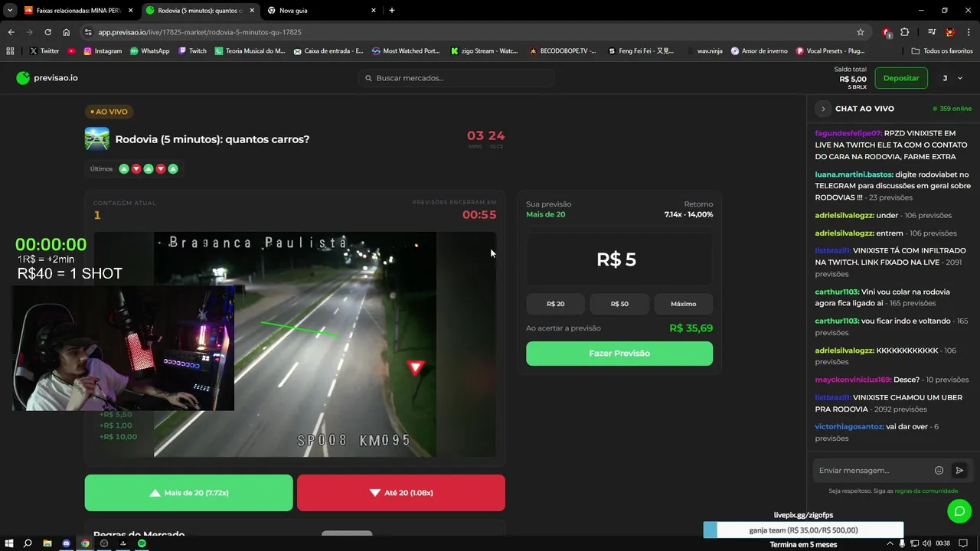The width and height of the screenshot is (980, 551).
Task: Click username mayckonvinicius169 in chat
Action: 853,380
